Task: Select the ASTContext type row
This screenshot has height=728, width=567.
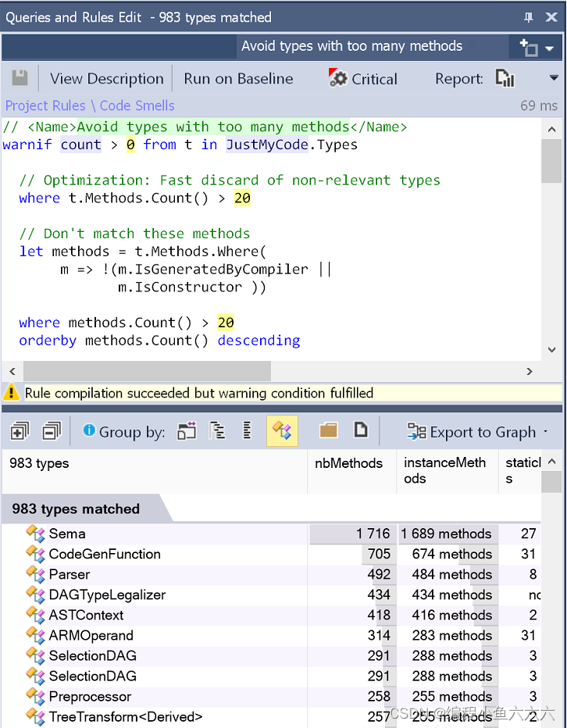Action: 271,616
